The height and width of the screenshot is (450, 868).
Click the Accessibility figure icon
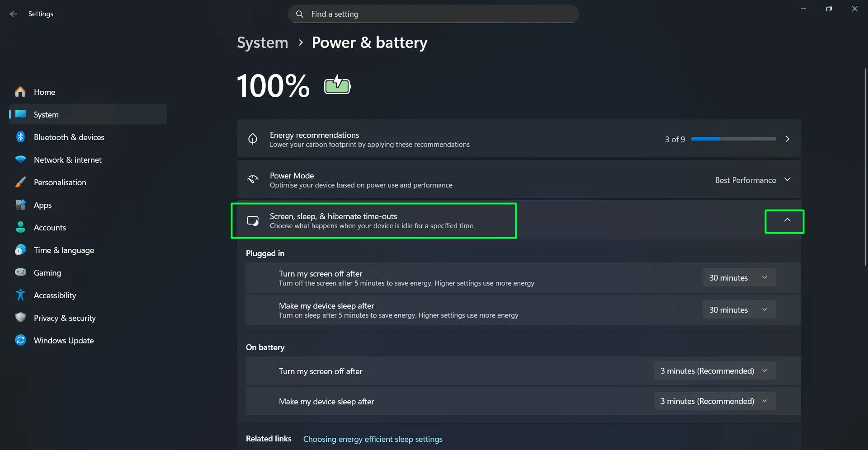pyautogui.click(x=20, y=295)
